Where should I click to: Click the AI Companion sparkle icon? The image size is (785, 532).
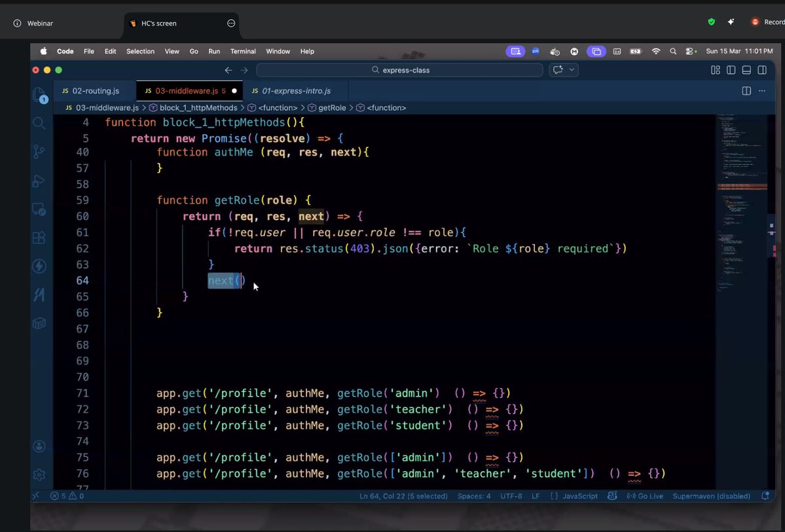tap(731, 22)
